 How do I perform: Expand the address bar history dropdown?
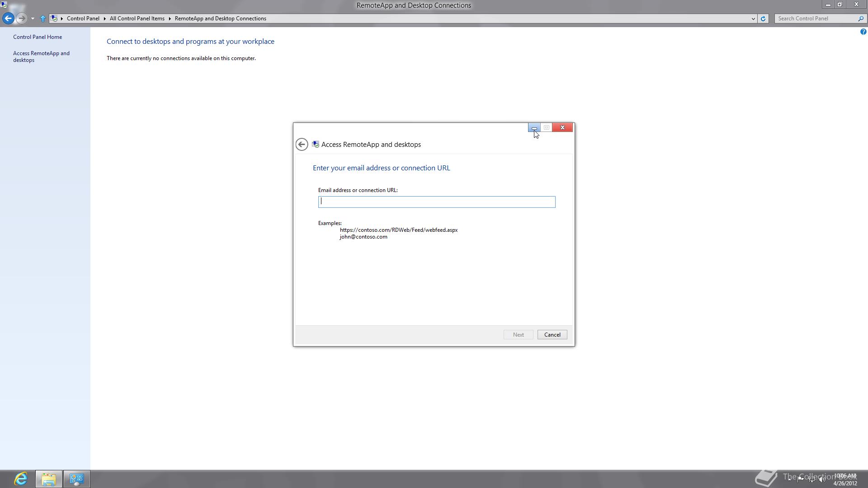(x=753, y=19)
